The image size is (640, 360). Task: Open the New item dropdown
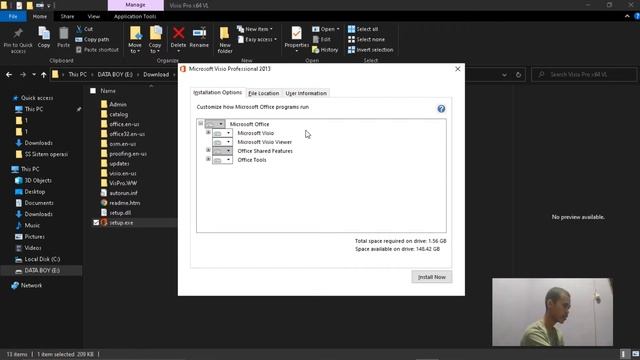tap(255, 29)
